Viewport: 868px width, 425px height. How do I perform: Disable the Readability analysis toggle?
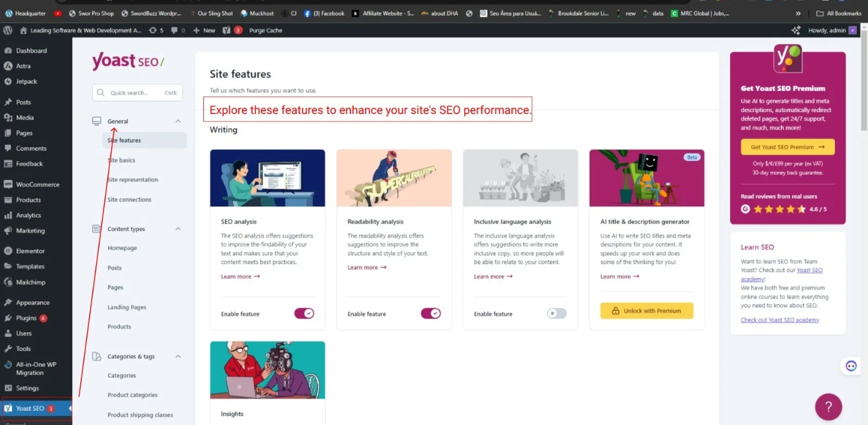tap(431, 313)
